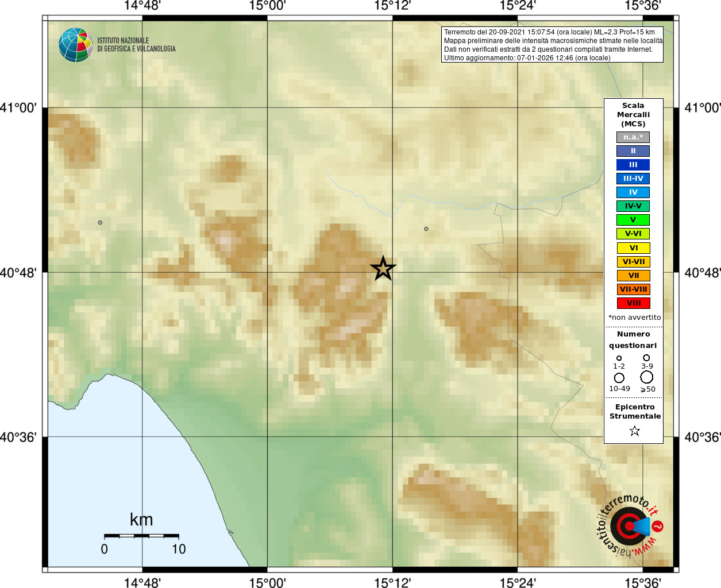The height and width of the screenshot is (588, 721).
Task: Click the light blue IV intensity swatch
Action: [x=633, y=192]
